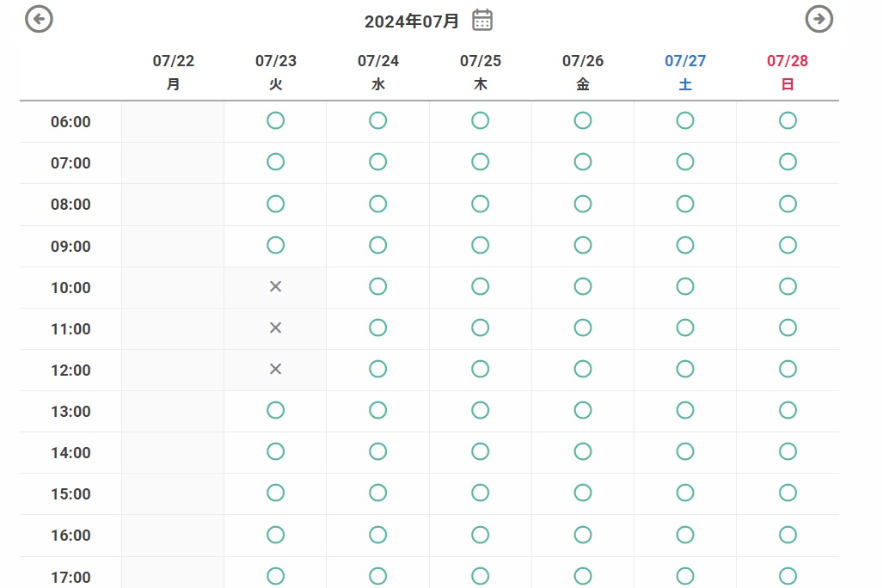Book 07/26 at 16:00
The width and height of the screenshot is (883, 588).
pos(583,534)
